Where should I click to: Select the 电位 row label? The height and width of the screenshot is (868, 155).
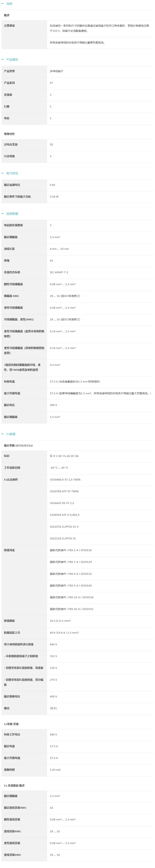(x=7, y=118)
